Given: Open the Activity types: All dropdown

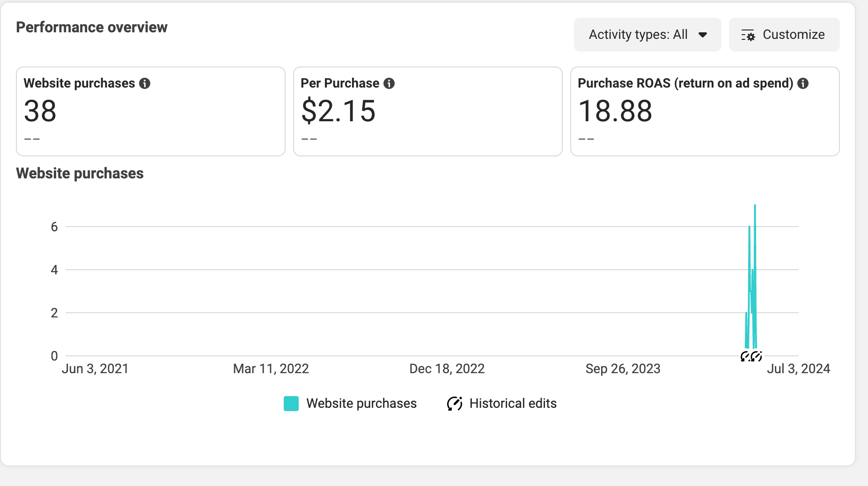Looking at the screenshot, I should pos(647,35).
